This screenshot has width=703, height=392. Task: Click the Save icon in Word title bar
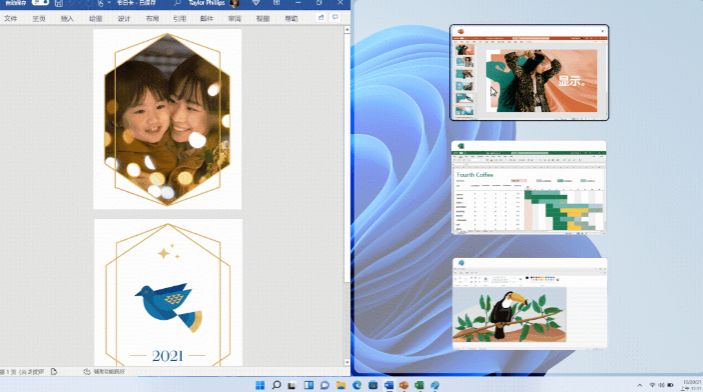click(x=59, y=3)
